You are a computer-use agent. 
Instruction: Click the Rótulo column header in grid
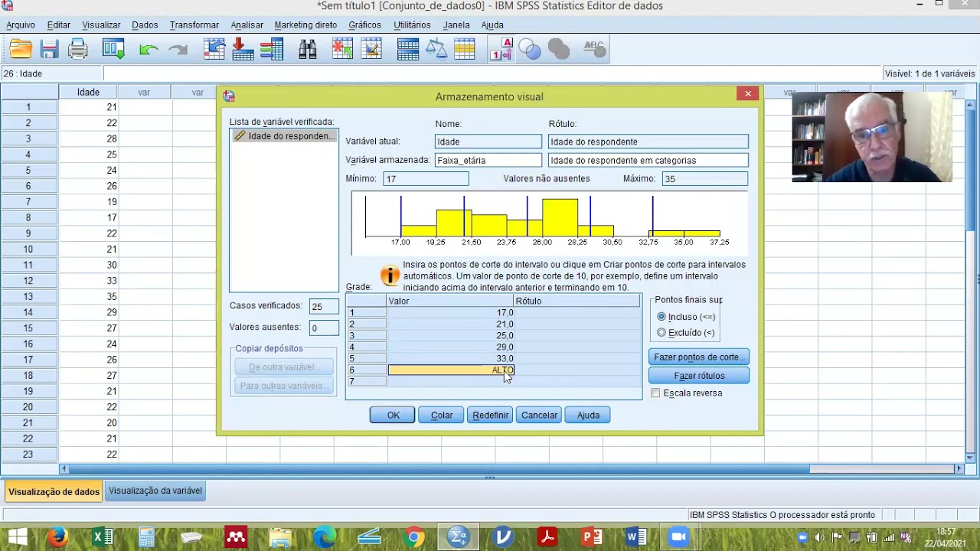577,301
